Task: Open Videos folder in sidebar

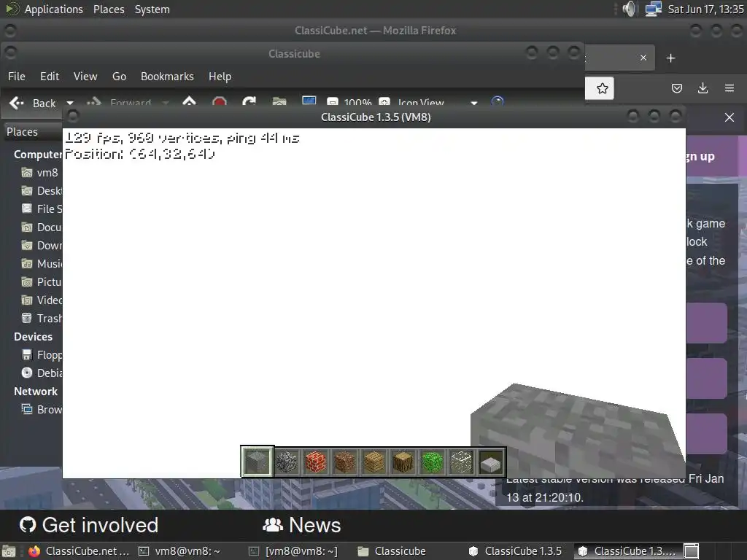Action: (x=42, y=300)
